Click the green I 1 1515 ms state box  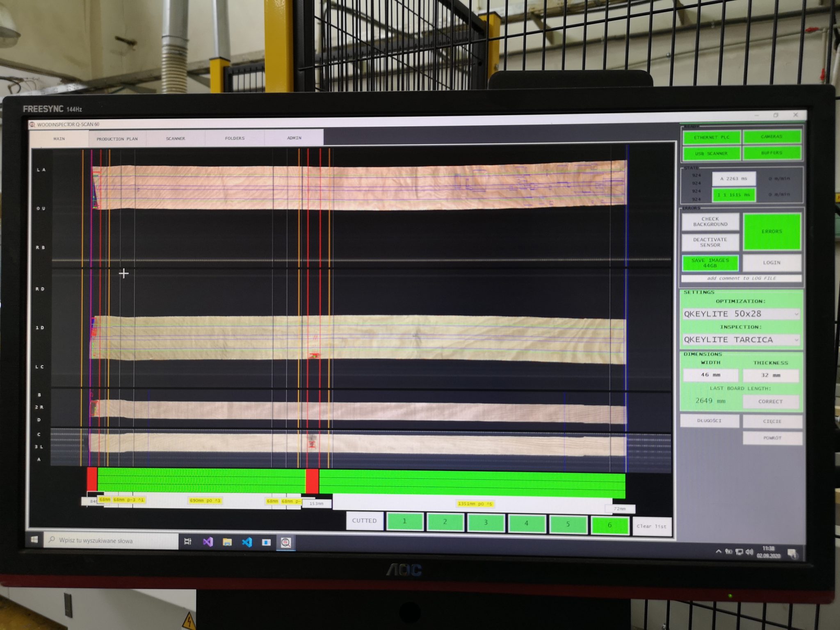734,195
